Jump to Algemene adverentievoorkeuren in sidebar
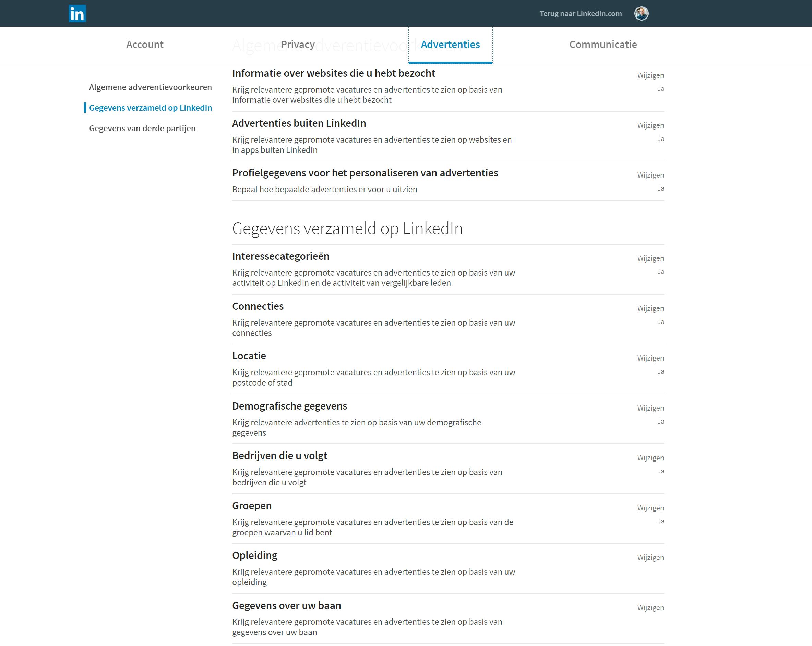 [150, 87]
